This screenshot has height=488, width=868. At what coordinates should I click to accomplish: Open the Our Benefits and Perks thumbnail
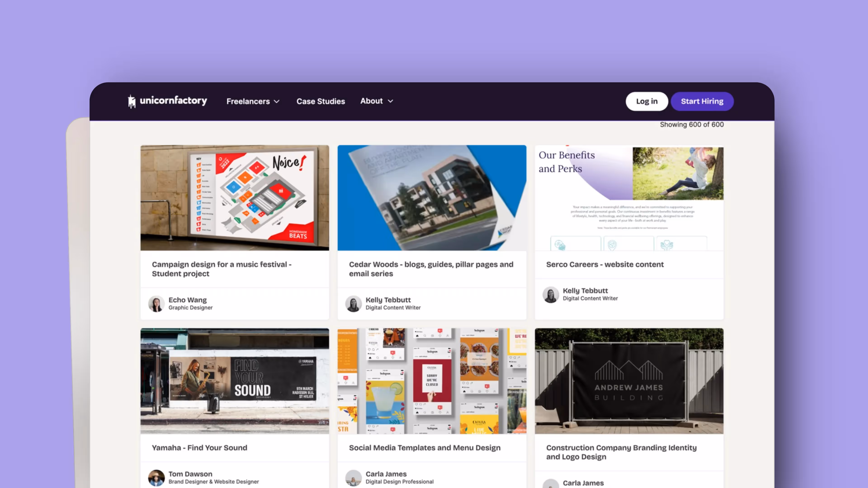[x=629, y=198]
